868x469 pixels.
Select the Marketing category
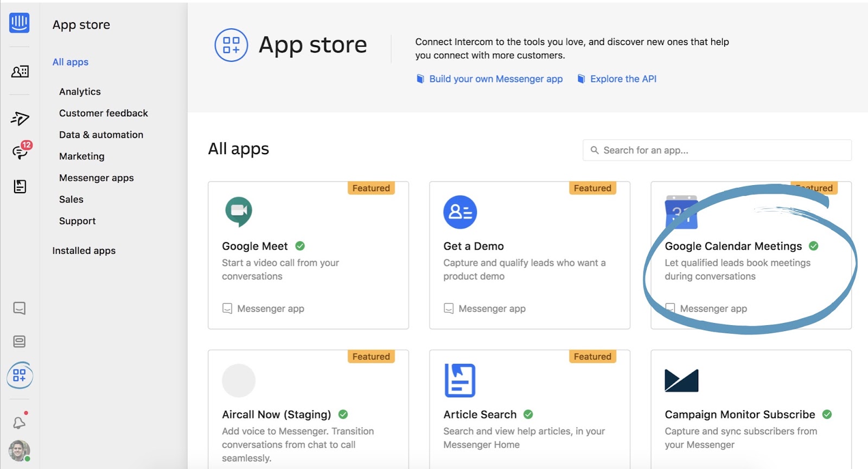(x=82, y=156)
